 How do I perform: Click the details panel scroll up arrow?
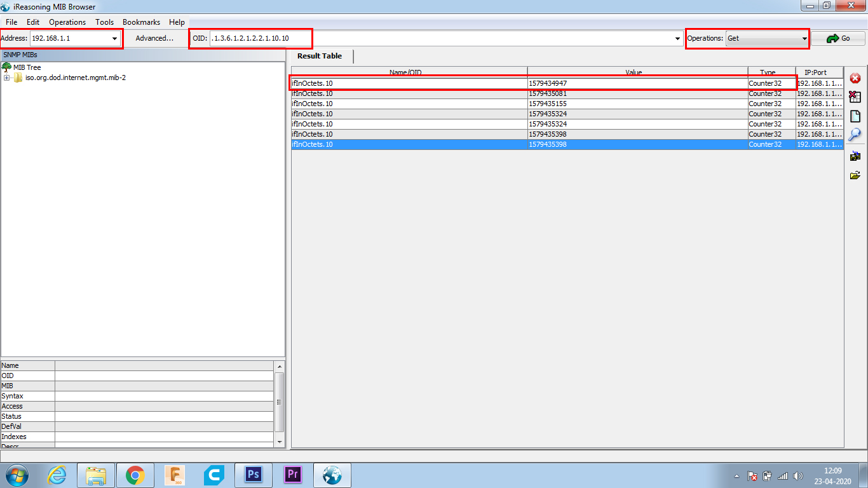[x=280, y=366]
